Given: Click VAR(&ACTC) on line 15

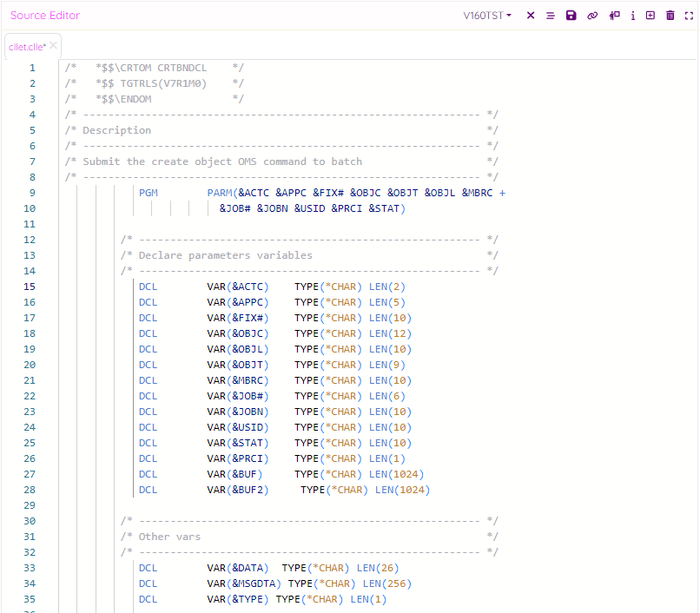Looking at the screenshot, I should coord(238,287).
